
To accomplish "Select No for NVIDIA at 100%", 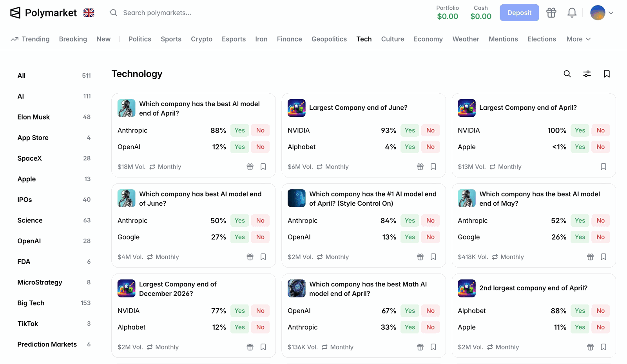I will point(600,130).
